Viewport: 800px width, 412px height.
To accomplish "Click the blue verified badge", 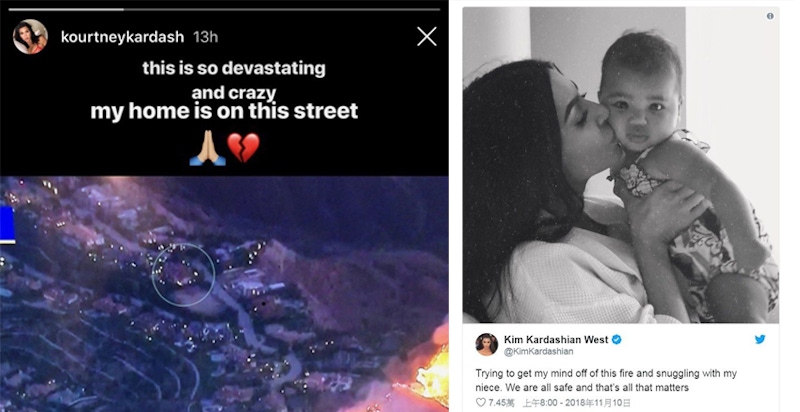I will tap(617, 340).
